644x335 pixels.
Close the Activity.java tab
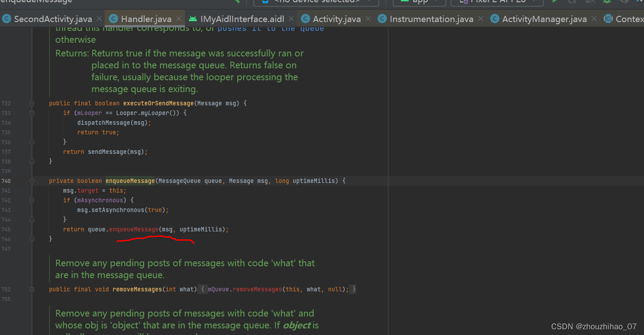click(x=368, y=19)
